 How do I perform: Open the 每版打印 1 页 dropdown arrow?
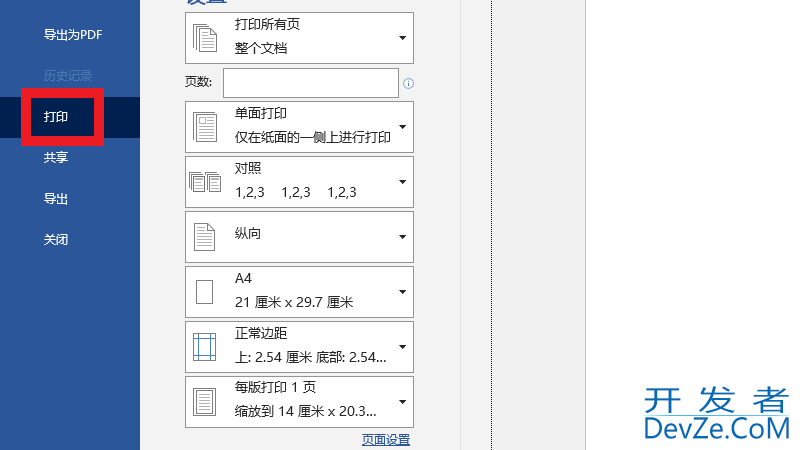coord(403,402)
